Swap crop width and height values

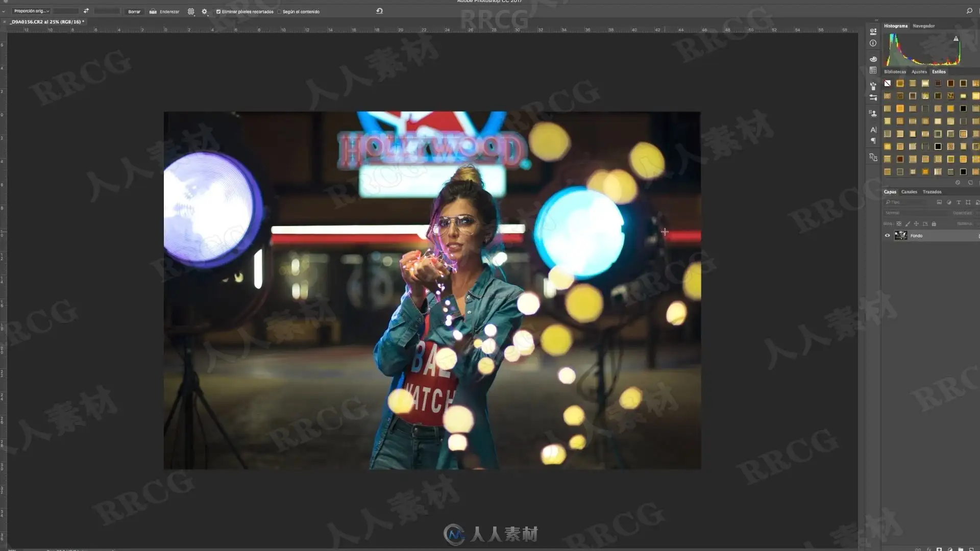86,11
